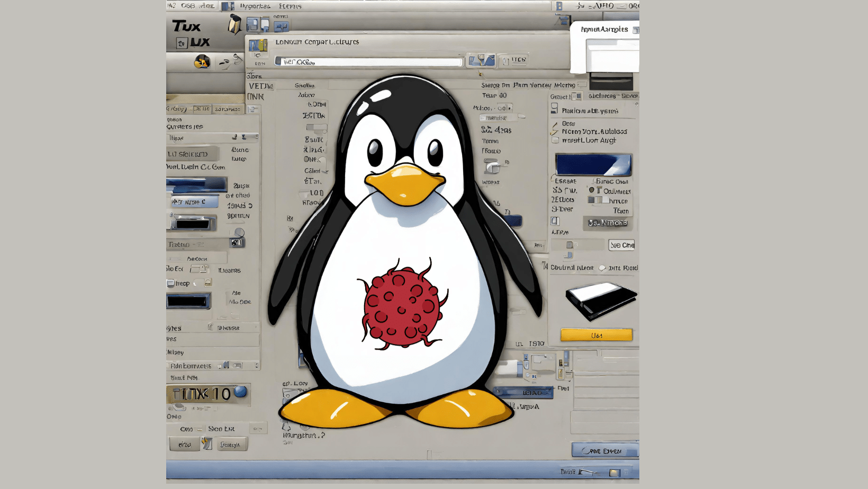Click the blue picture icon beside the search field
The width and height of the screenshot is (868, 489).
click(482, 60)
